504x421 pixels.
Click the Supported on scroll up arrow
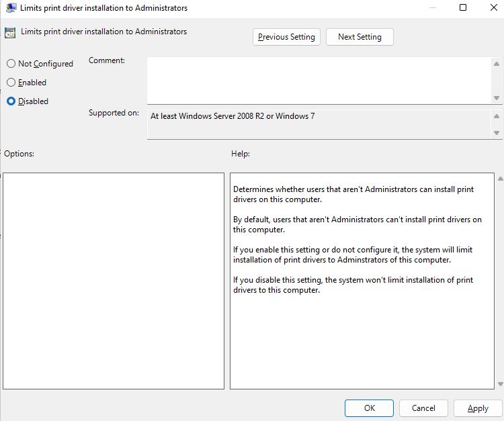[x=497, y=116]
